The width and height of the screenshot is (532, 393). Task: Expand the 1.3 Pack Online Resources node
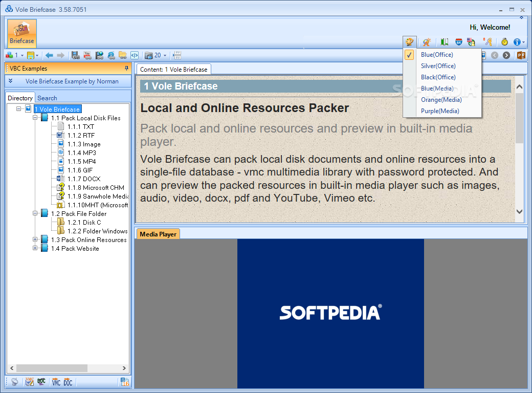tap(35, 239)
